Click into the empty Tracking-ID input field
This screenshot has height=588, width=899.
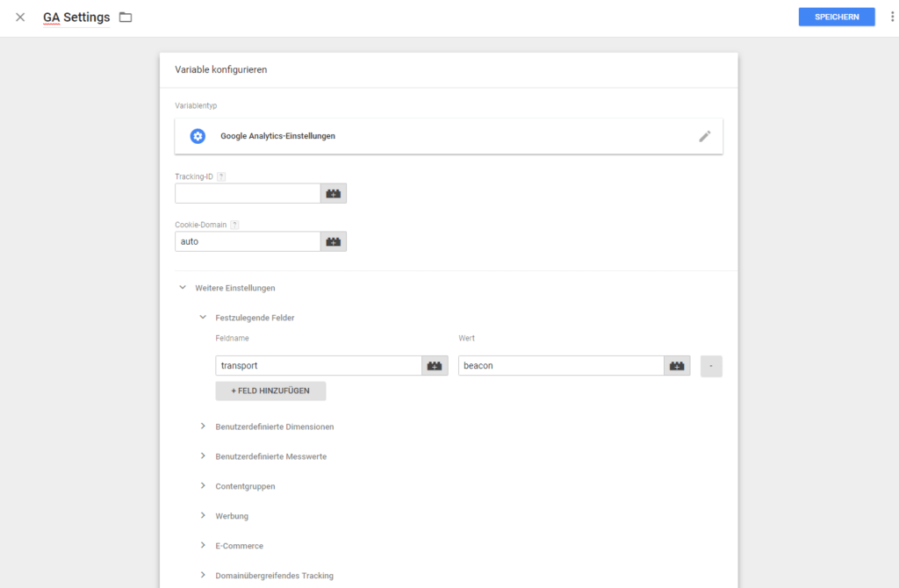pos(248,193)
